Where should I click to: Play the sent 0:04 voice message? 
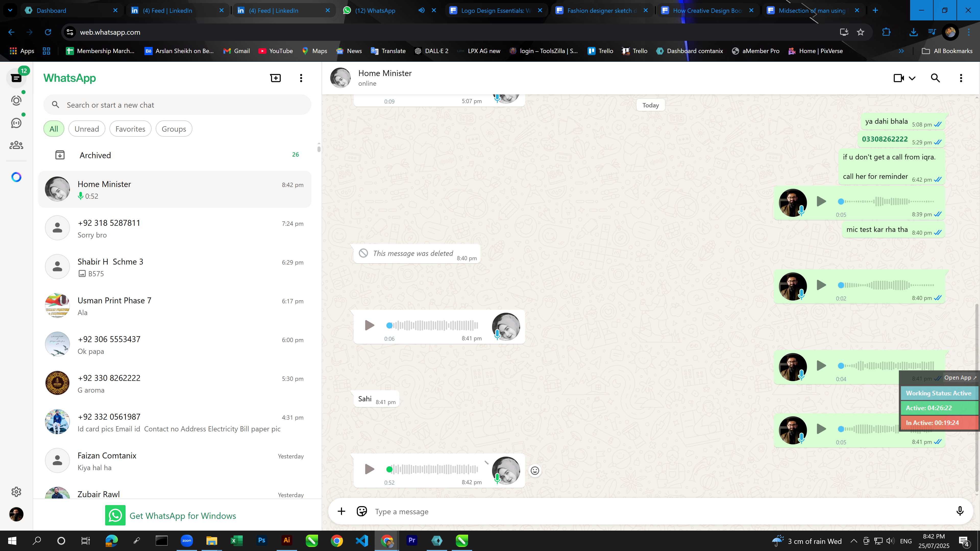click(x=821, y=366)
